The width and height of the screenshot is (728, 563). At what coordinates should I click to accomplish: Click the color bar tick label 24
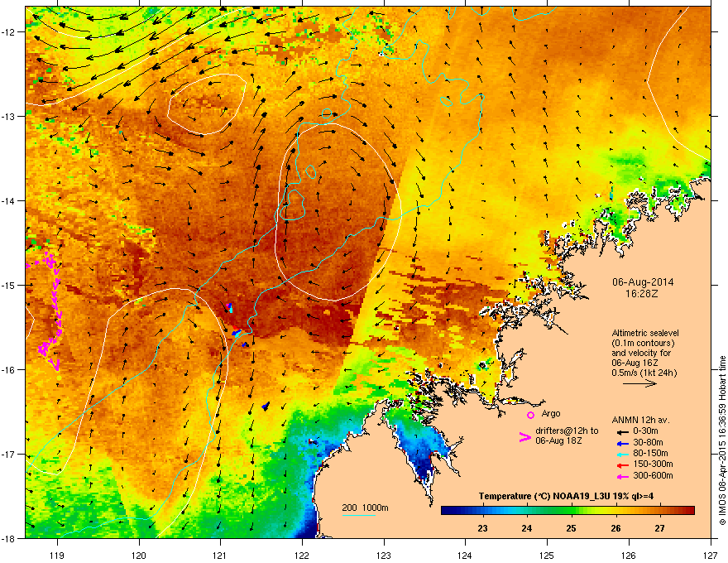pyautogui.click(x=526, y=528)
